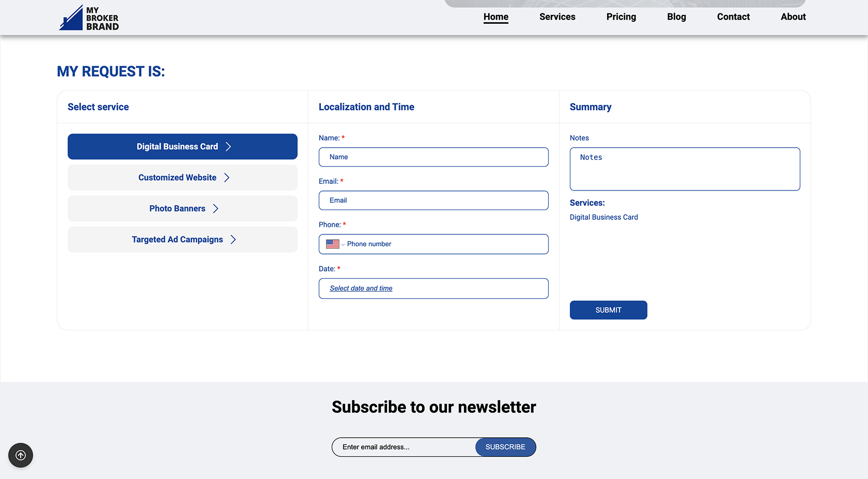Click the scroll-to-top arrow icon
Image resolution: width=868 pixels, height=479 pixels.
(x=21, y=455)
